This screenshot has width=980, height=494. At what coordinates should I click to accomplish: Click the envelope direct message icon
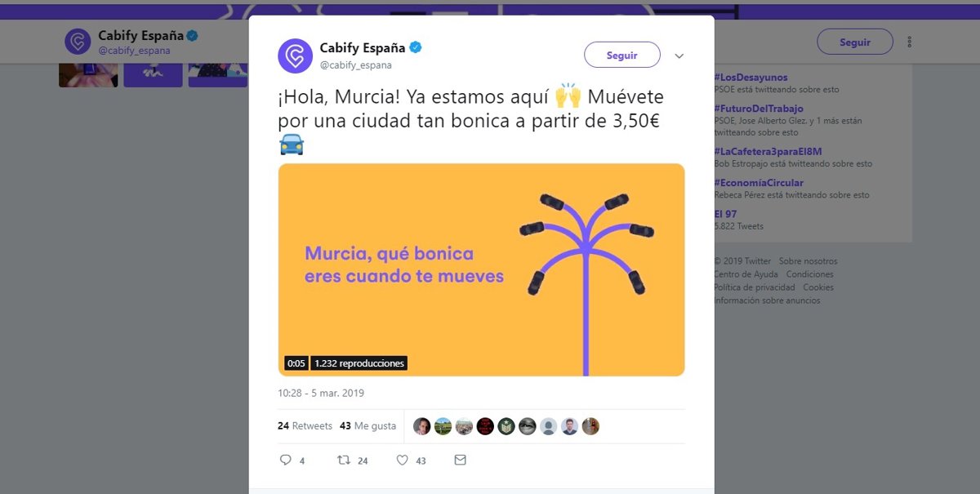(460, 461)
